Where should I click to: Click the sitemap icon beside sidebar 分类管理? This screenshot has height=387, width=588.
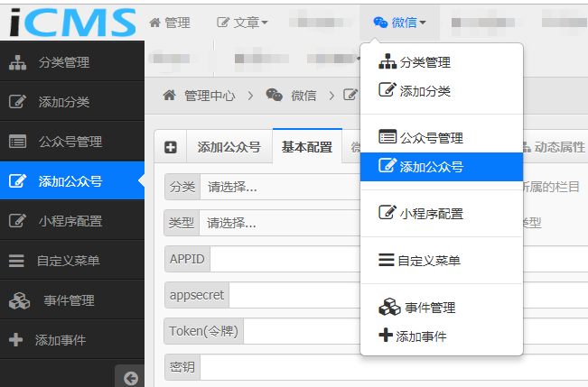[17, 63]
